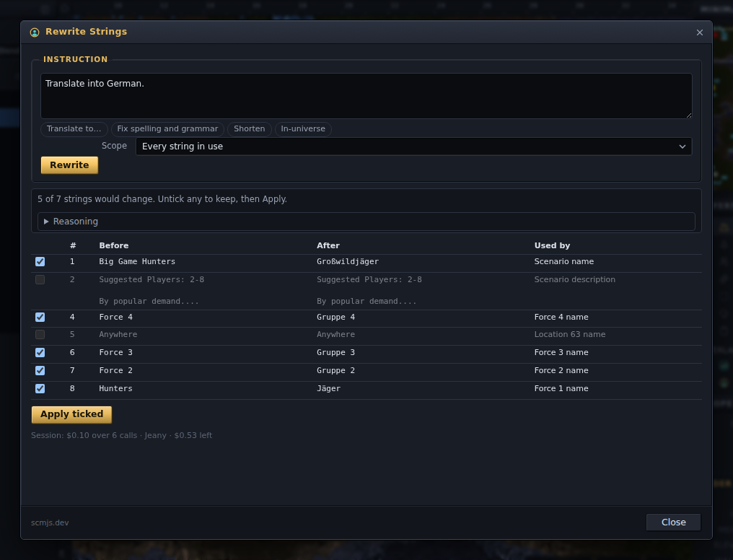Choose 'Fix spelling and grammar' preset
Viewport: 733px width, 560px height.
[x=167, y=129]
